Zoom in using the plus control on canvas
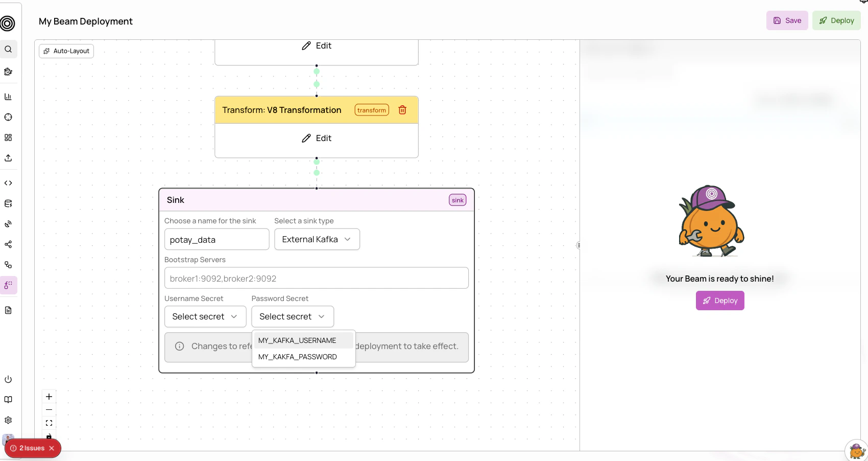Screen dimensions: 868x461 coord(49,397)
